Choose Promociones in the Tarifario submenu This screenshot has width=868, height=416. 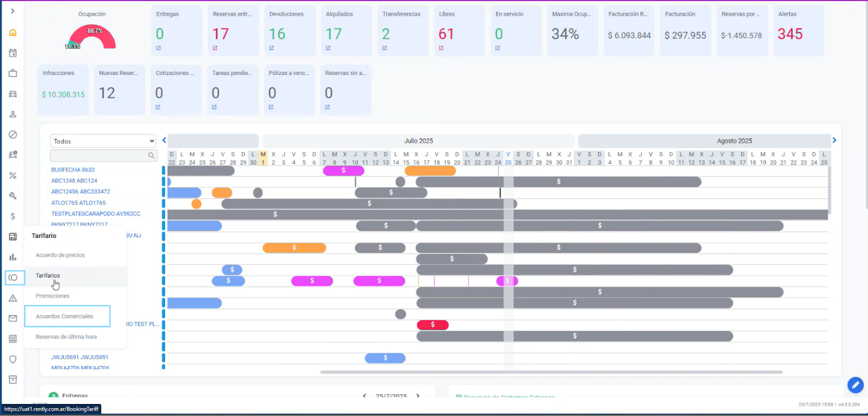point(53,296)
